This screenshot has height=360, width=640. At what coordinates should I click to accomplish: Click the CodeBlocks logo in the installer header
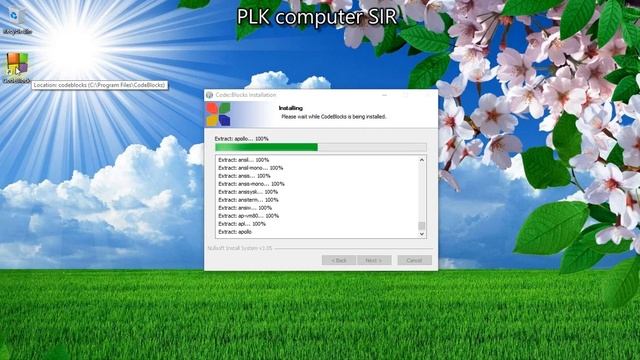tap(218, 114)
